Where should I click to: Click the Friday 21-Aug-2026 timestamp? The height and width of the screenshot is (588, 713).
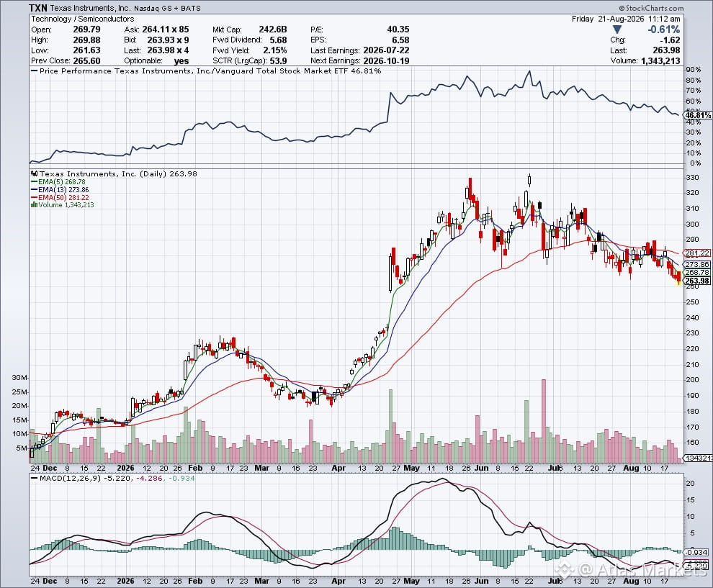pyautogui.click(x=626, y=19)
